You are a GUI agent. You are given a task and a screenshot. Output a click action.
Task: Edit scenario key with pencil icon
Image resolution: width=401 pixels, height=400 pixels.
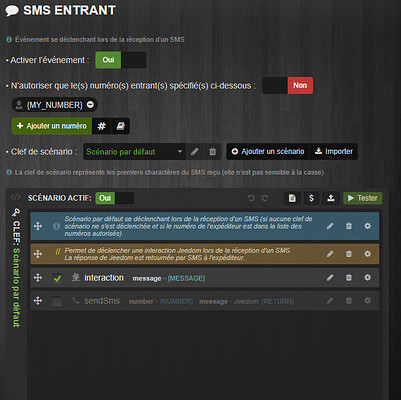coord(195,152)
